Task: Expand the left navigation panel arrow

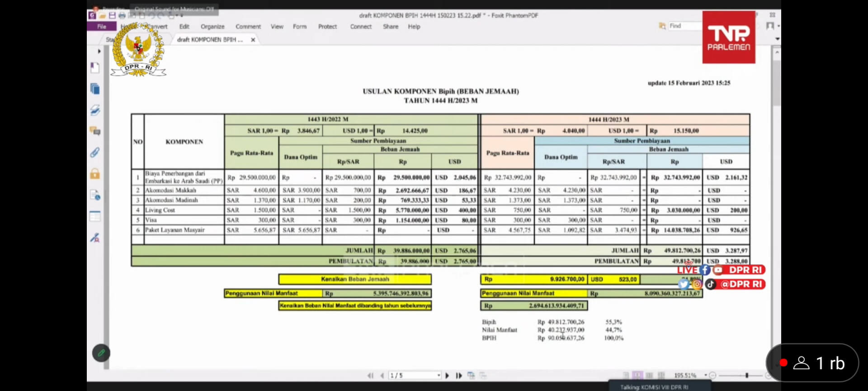Action: 99,51
